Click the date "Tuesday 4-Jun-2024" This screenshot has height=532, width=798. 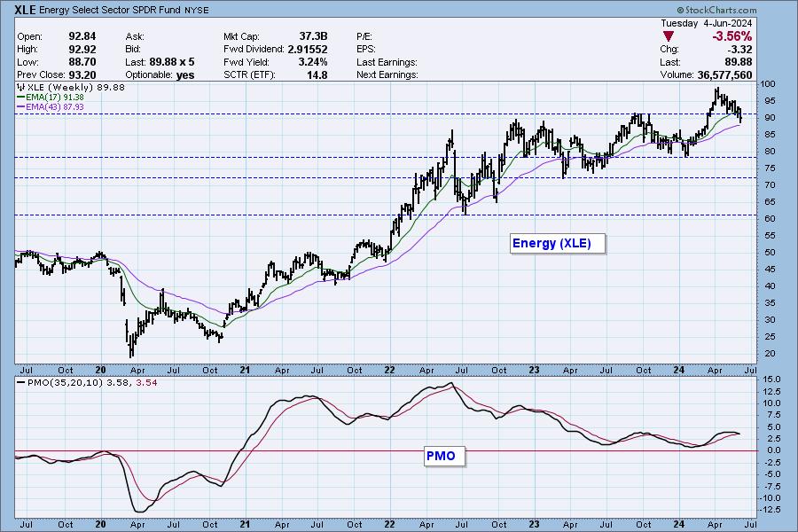tap(706, 23)
